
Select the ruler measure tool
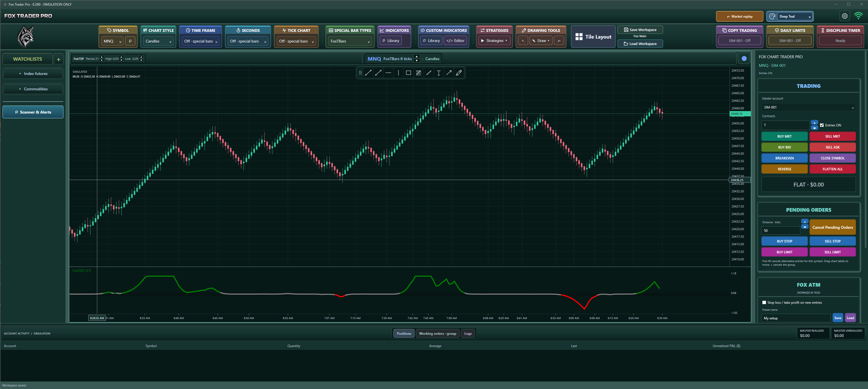429,73
